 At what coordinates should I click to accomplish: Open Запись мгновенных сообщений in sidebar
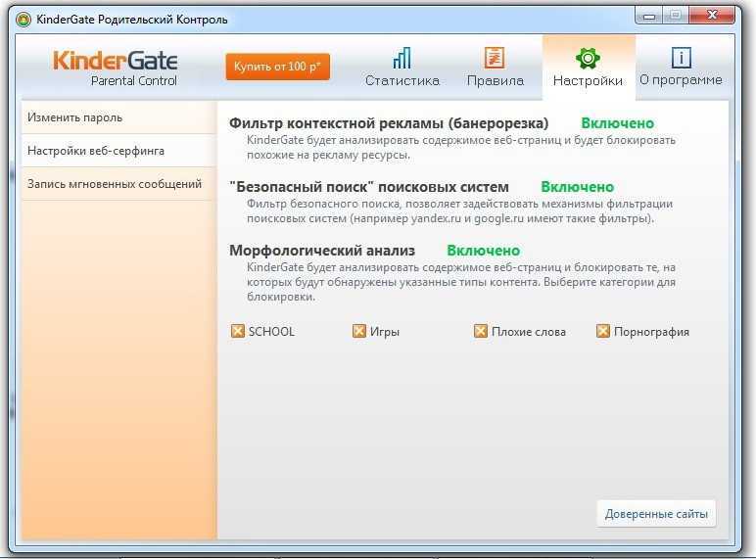point(118,184)
